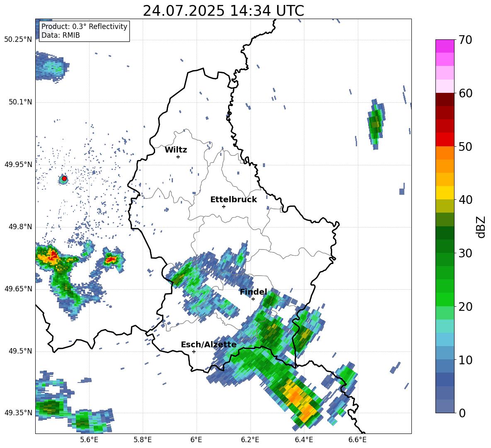This screenshot has height=448, width=491.
Task: Click the yellow colorbar swatch above 40
Action: click(x=445, y=193)
